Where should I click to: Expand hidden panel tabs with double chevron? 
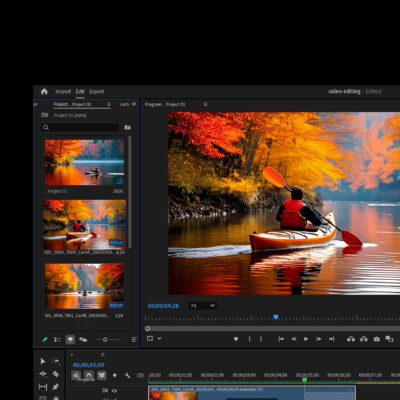[134, 104]
